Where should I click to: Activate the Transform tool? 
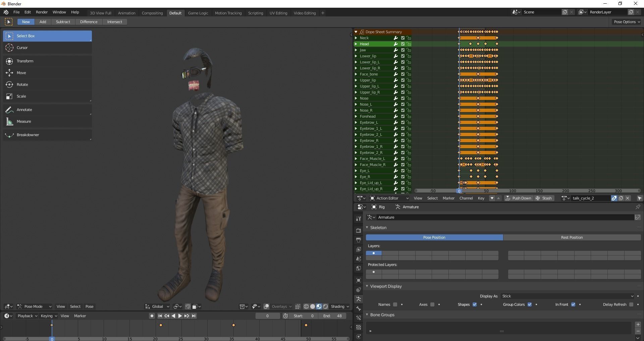click(x=47, y=61)
